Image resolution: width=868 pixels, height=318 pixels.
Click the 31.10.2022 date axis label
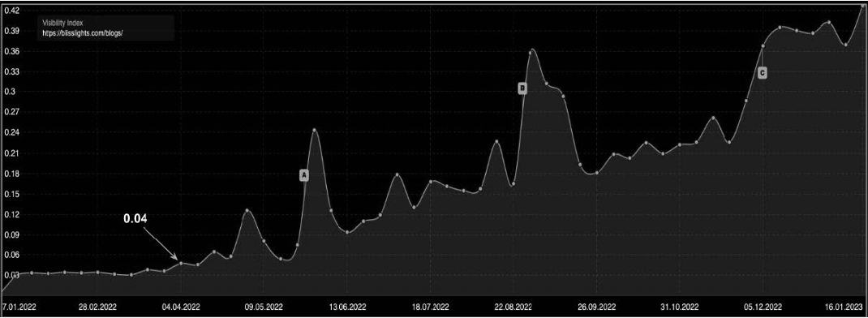679,306
